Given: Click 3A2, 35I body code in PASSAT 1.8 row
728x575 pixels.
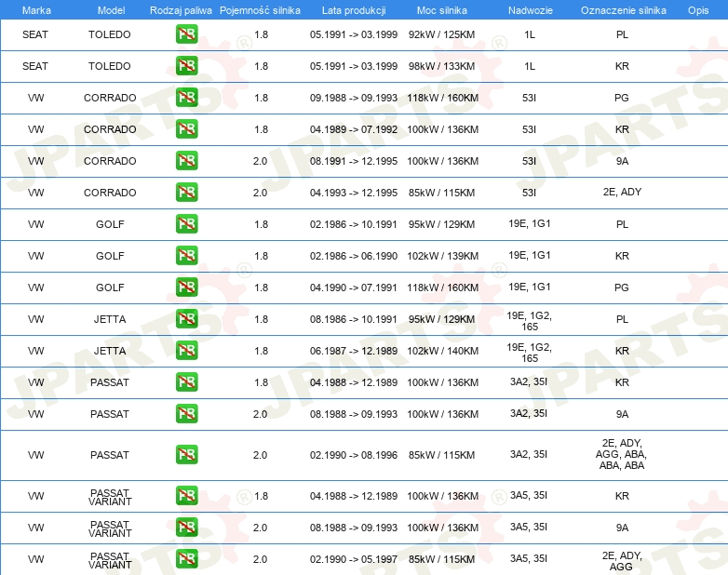Looking at the screenshot, I should point(529,382).
